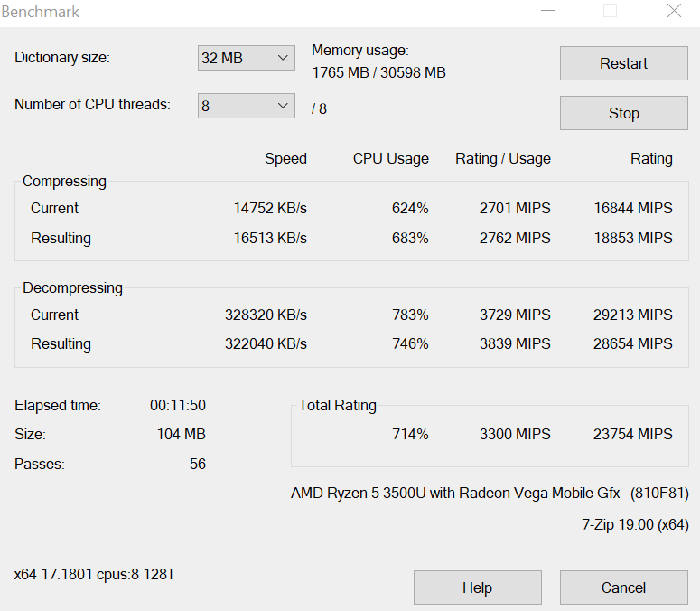Click the Restart button
The image size is (700, 611).
pos(623,63)
